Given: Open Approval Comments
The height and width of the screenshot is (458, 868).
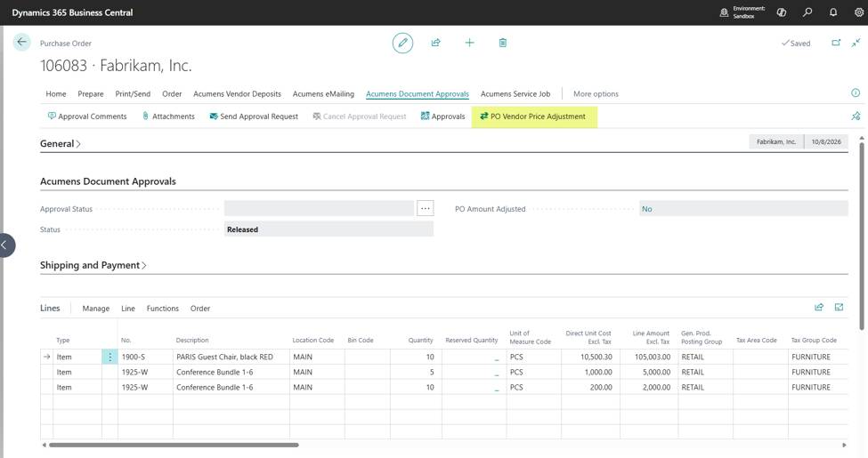Looking at the screenshot, I should click(x=87, y=117).
